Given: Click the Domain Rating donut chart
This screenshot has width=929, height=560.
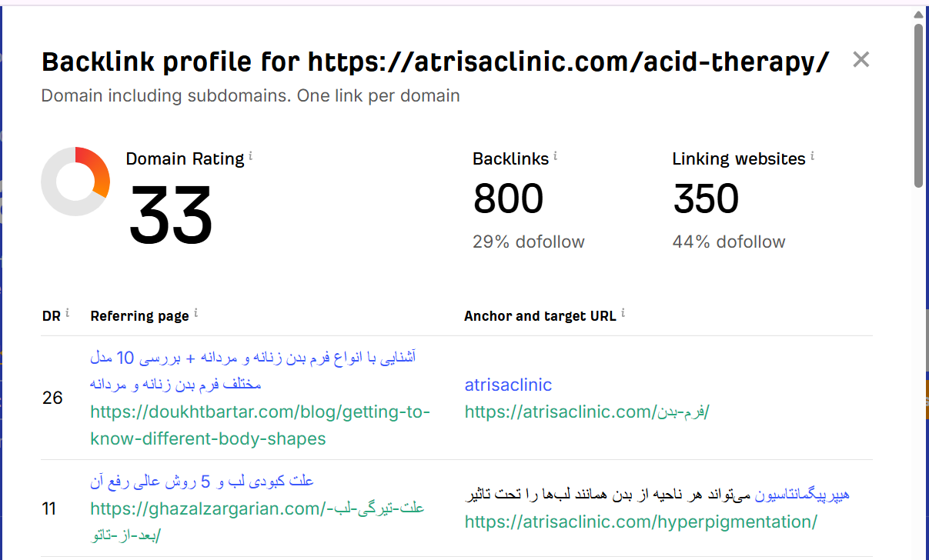Looking at the screenshot, I should (75, 182).
